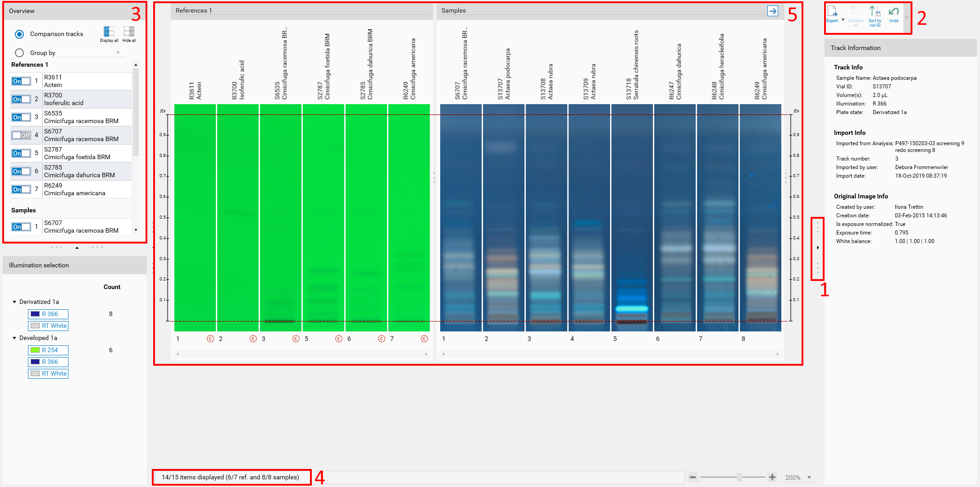Click the Display all tracks icon
Viewport: 980px width, 487px height.
pos(109,32)
